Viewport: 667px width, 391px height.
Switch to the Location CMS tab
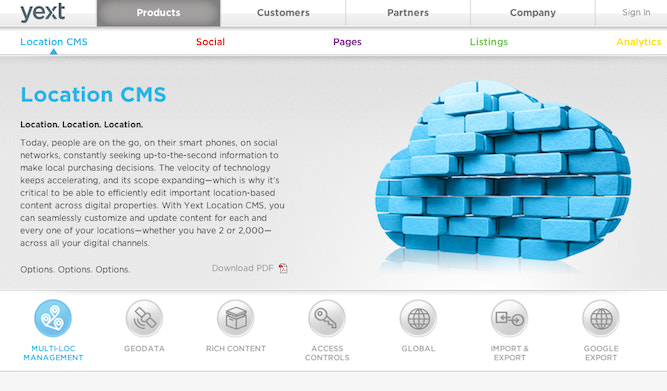[x=54, y=42]
